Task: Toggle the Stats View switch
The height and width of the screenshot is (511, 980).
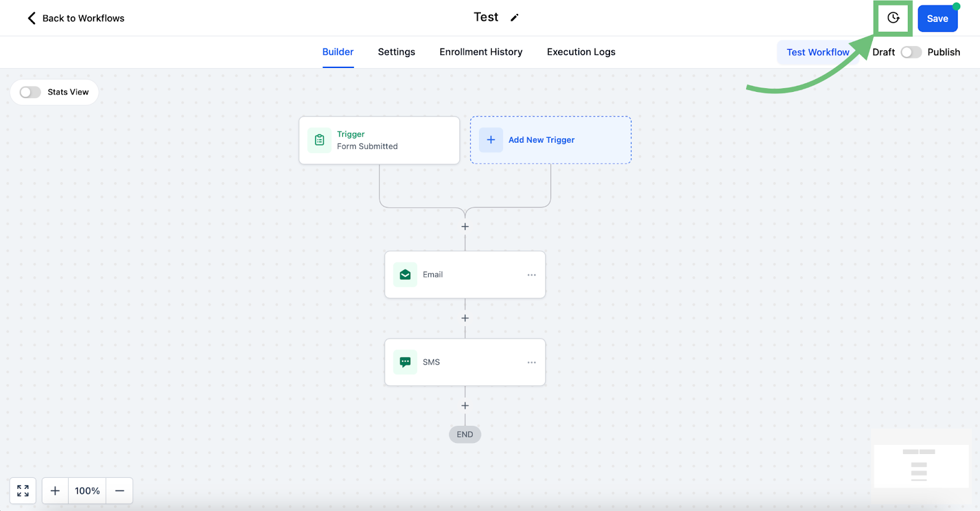Action: tap(30, 92)
